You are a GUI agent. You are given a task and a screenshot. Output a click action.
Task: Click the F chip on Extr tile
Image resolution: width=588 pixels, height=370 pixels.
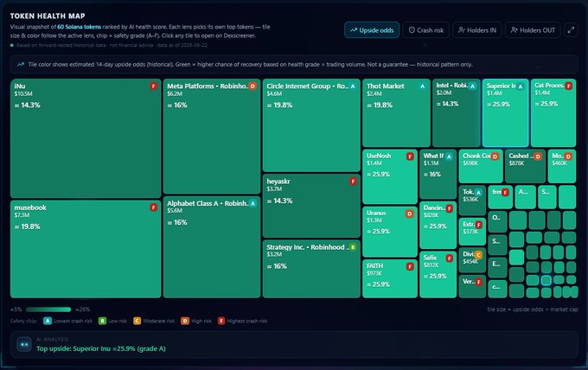click(479, 225)
